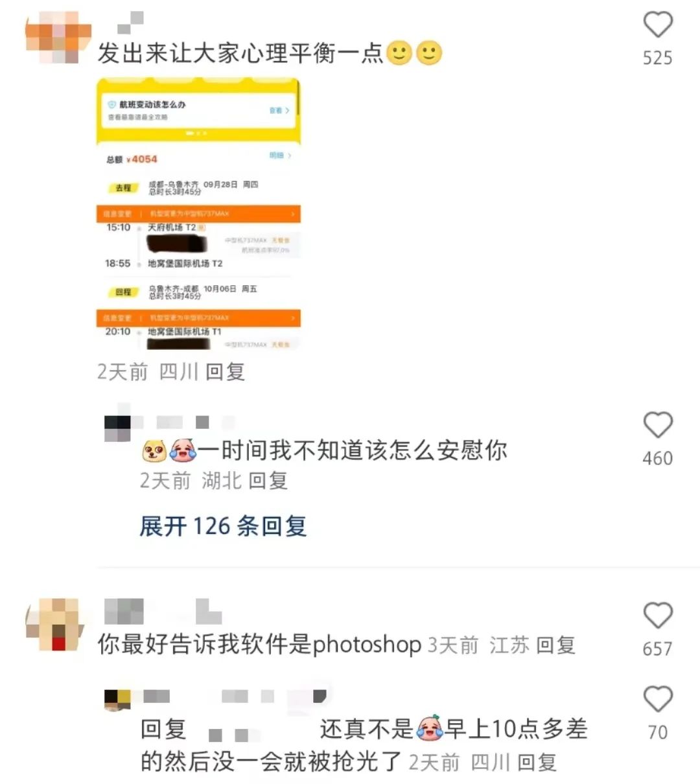Reply to the bottom 四川 comment
The image size is (700, 784).
pos(537,763)
